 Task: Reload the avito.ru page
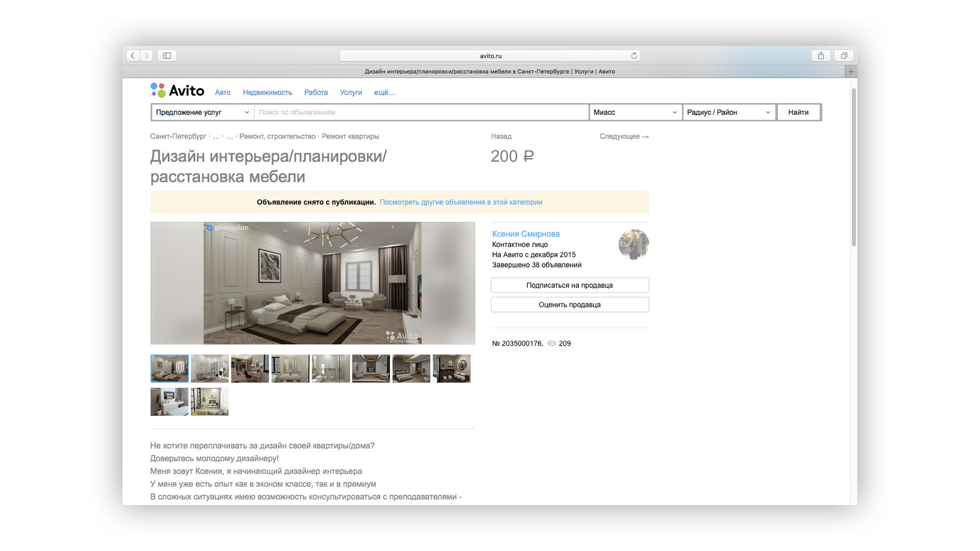pos(634,55)
